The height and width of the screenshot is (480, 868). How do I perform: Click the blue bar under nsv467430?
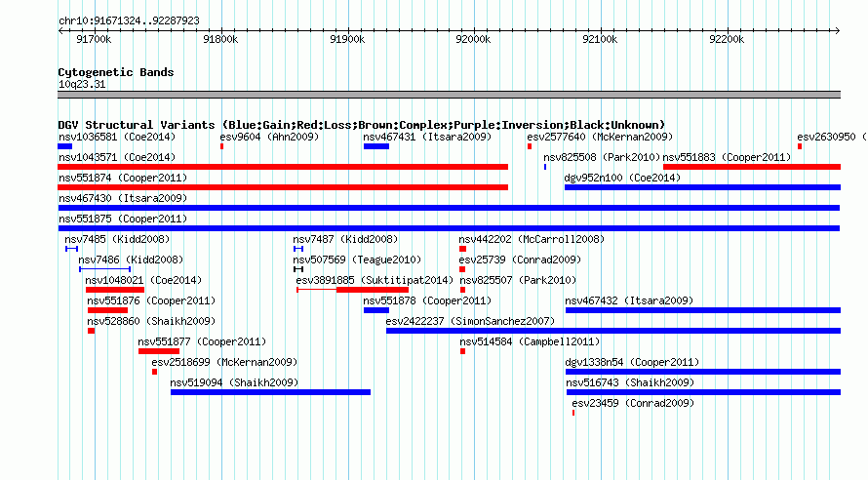coord(449,208)
